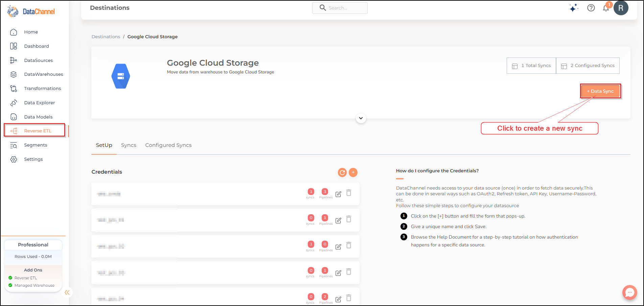This screenshot has height=306, width=644.
Task: Switch to the SetUp tab
Action: pyautogui.click(x=104, y=145)
